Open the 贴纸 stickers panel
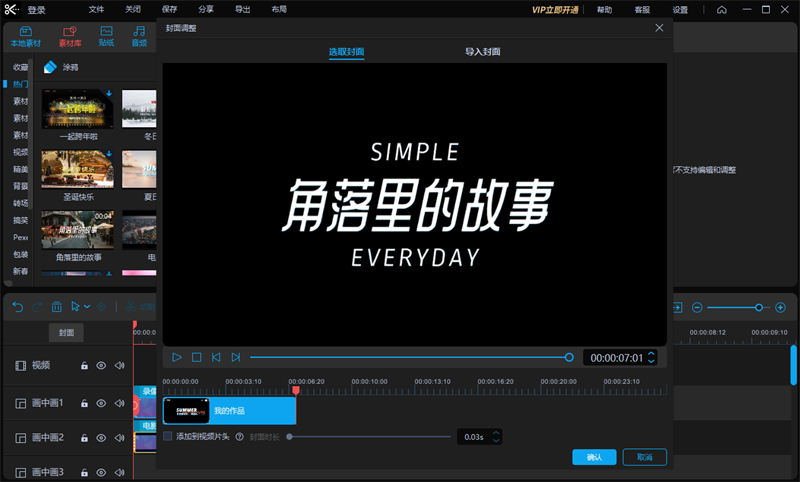 pos(106,37)
